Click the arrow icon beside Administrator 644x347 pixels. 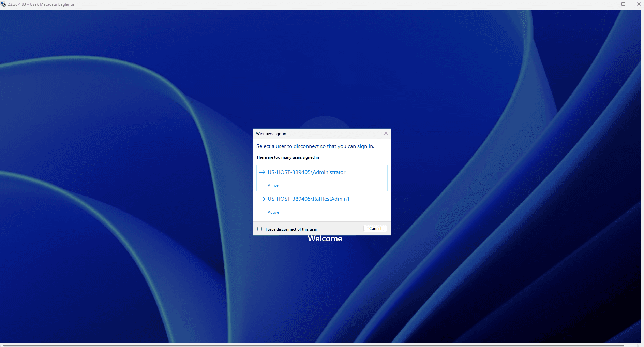(x=262, y=172)
